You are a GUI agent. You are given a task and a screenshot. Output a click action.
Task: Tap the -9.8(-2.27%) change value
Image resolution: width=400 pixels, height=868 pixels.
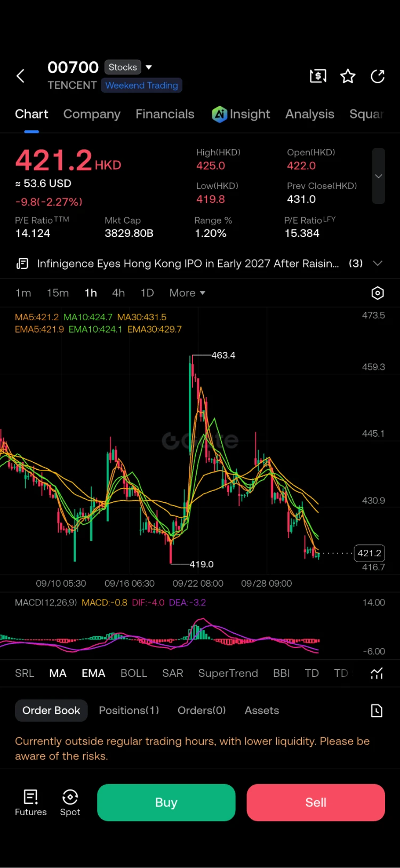49,202
